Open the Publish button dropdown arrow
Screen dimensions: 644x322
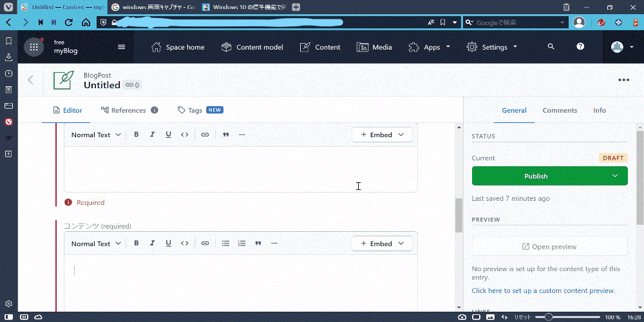point(615,176)
